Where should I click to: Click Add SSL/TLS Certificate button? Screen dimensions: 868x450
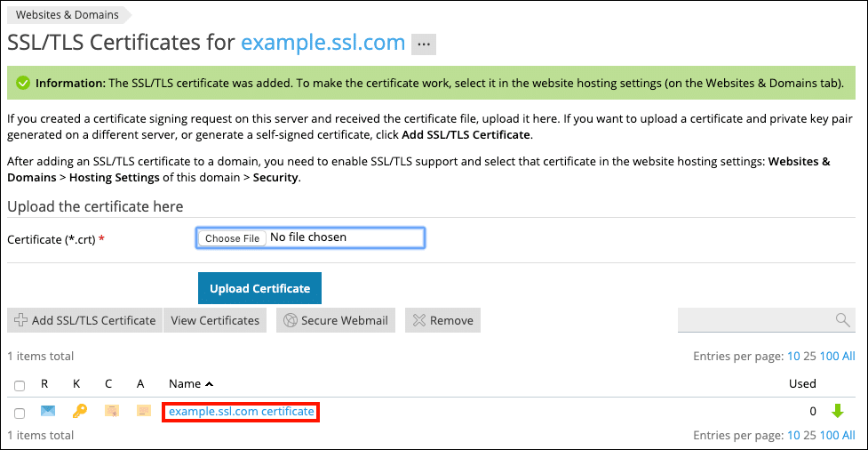coord(84,320)
